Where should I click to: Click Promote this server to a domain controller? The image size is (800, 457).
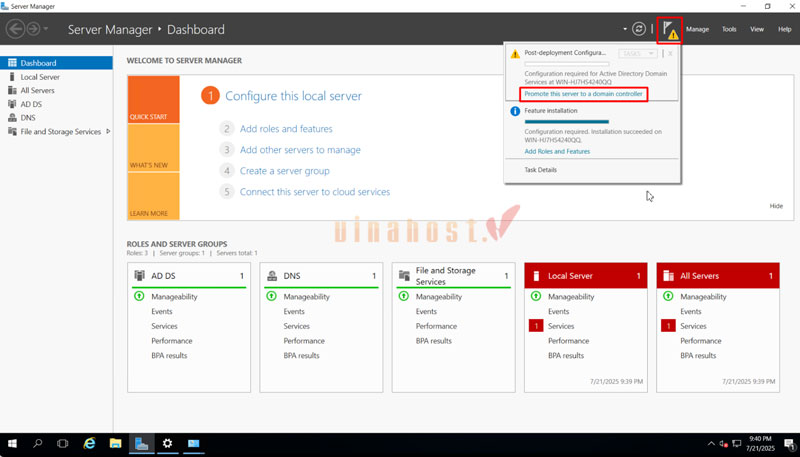[x=584, y=94]
